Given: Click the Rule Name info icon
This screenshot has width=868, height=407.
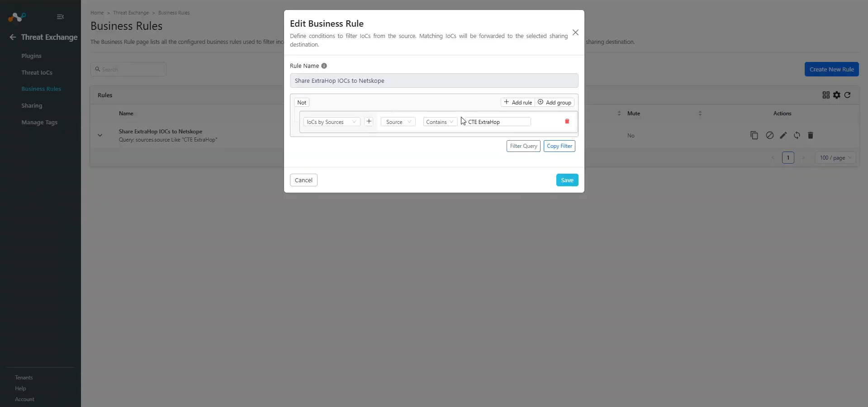Looking at the screenshot, I should point(324,66).
